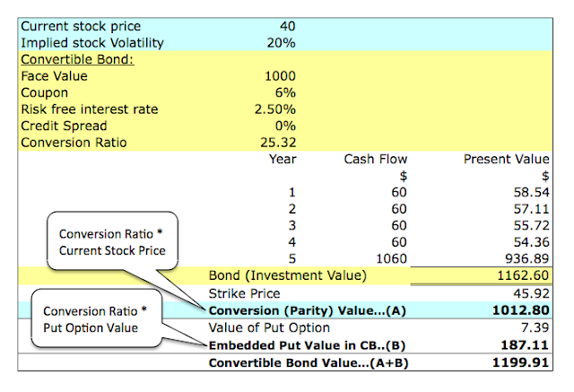This screenshot has width=574, height=392.
Task: Click the 'Year' column header
Action: pos(283,159)
